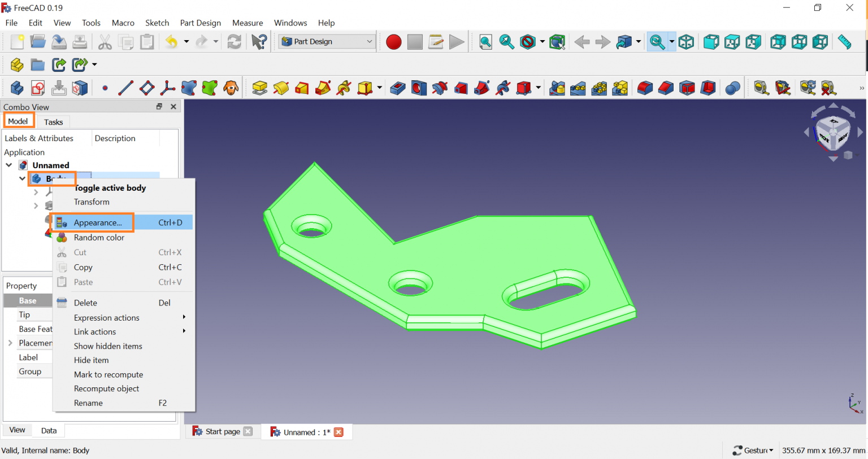This screenshot has width=868, height=459.
Task: Select Hide item in context menu
Action: 91,360
